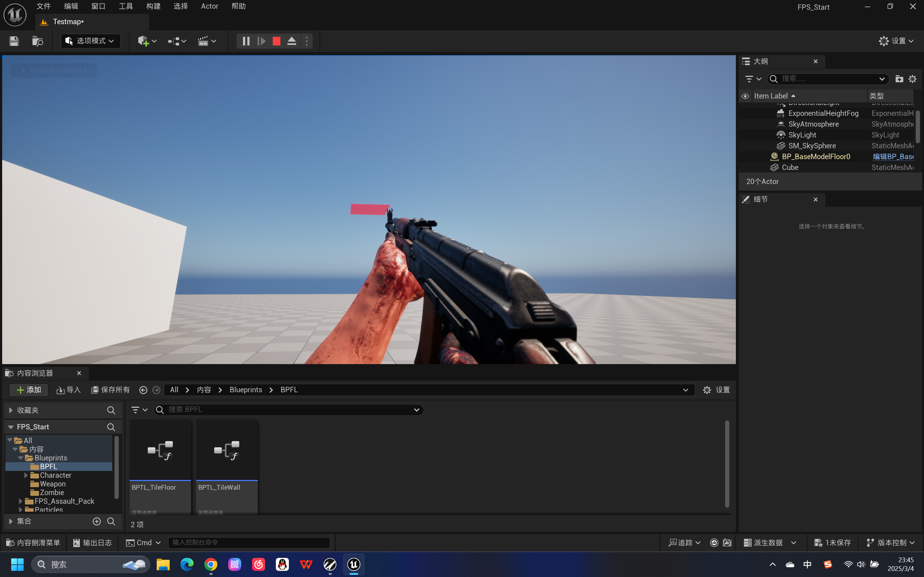Image resolution: width=924 pixels, height=577 pixels.
Task: Open the 工具 menu
Action: [126, 6]
